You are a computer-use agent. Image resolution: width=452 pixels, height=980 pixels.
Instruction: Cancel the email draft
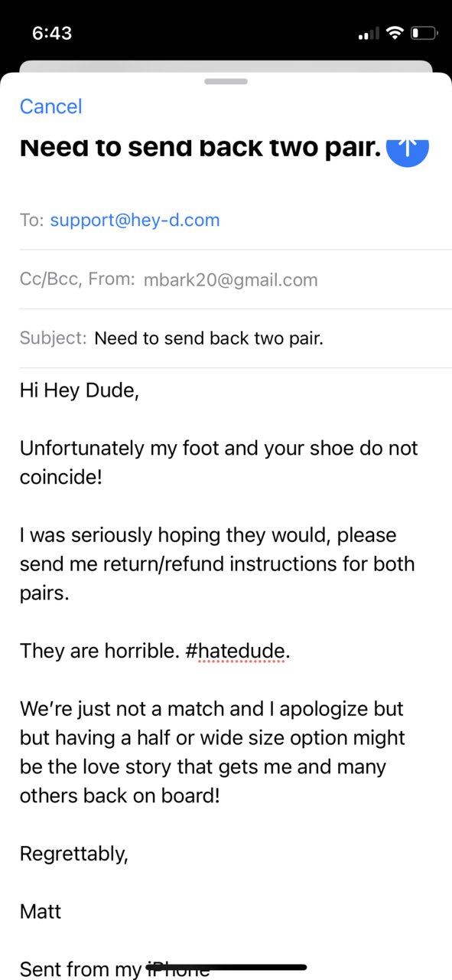click(50, 106)
